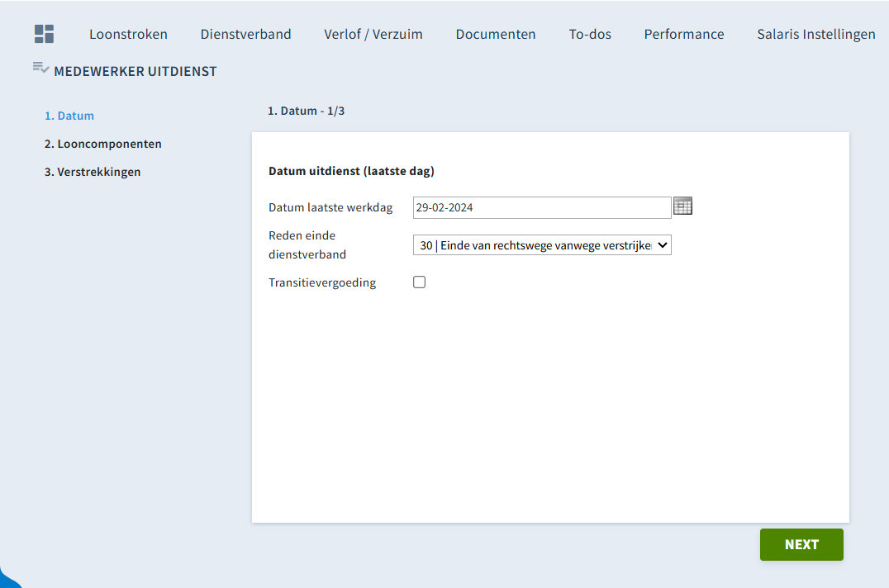Viewport: 889px width, 588px height.
Task: Click the Datum laatste werkdag date field
Action: (542, 207)
